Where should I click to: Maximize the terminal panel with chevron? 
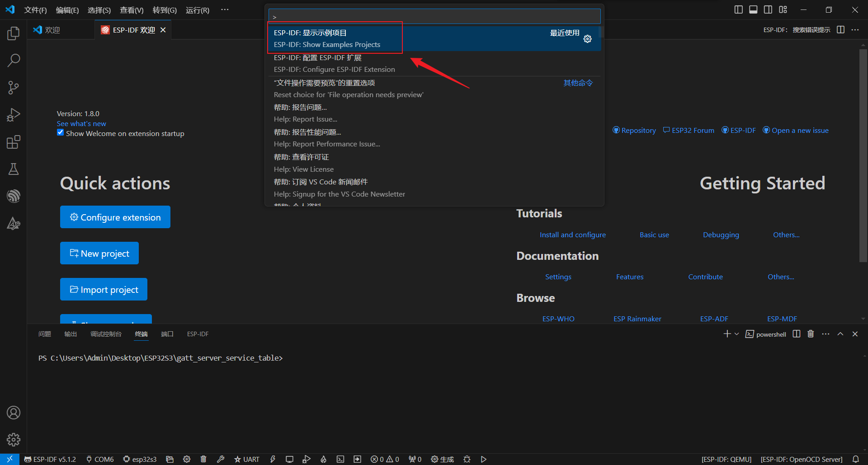click(x=840, y=334)
